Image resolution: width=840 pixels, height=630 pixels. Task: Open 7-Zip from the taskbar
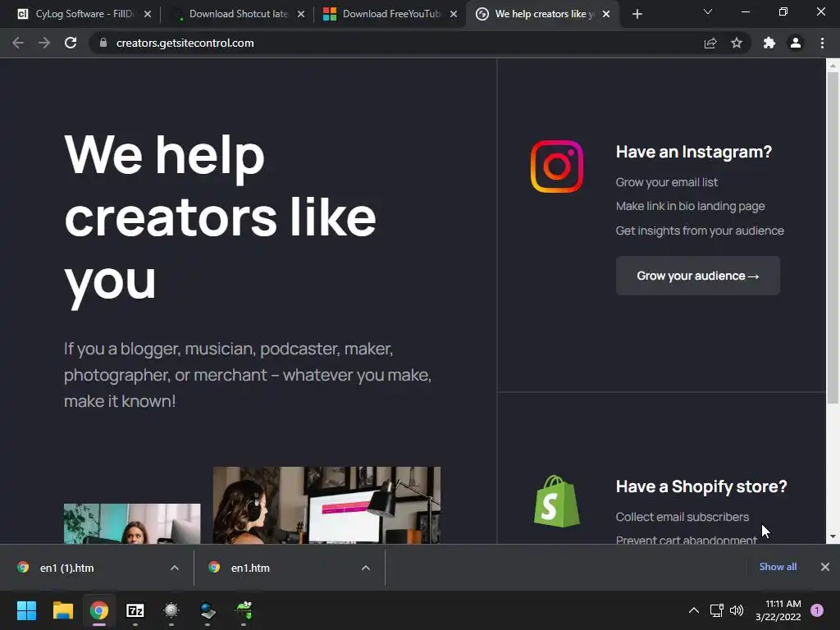pyautogui.click(x=135, y=610)
